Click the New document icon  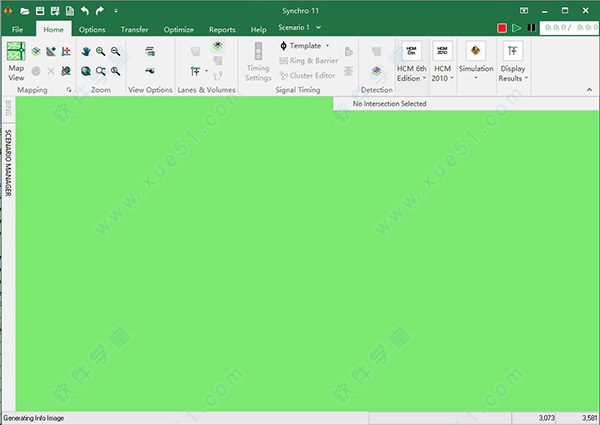pyautogui.click(x=70, y=11)
